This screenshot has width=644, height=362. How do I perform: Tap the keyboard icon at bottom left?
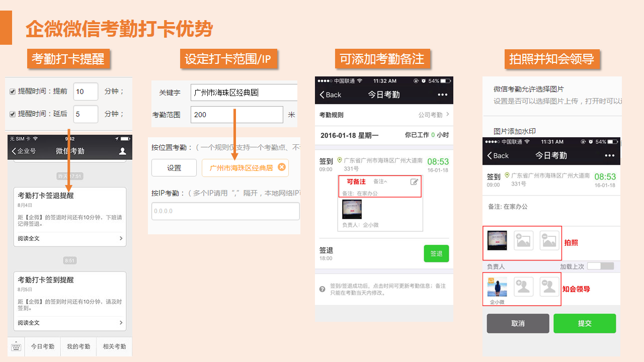click(16, 346)
